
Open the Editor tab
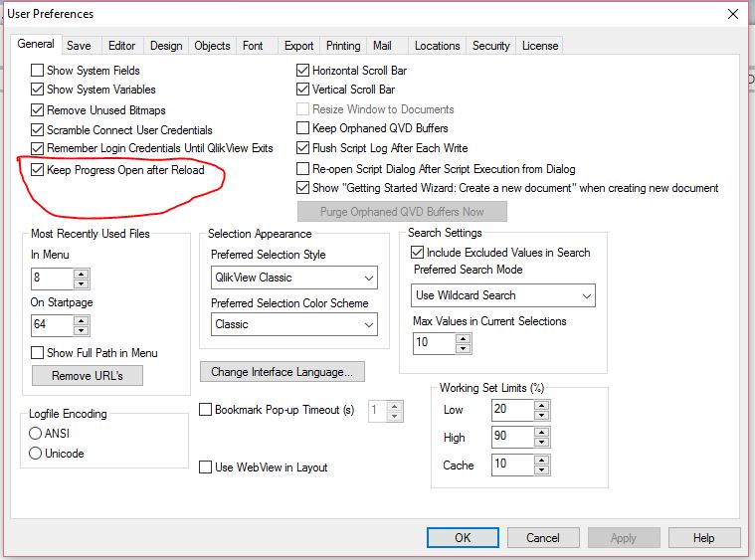121,46
